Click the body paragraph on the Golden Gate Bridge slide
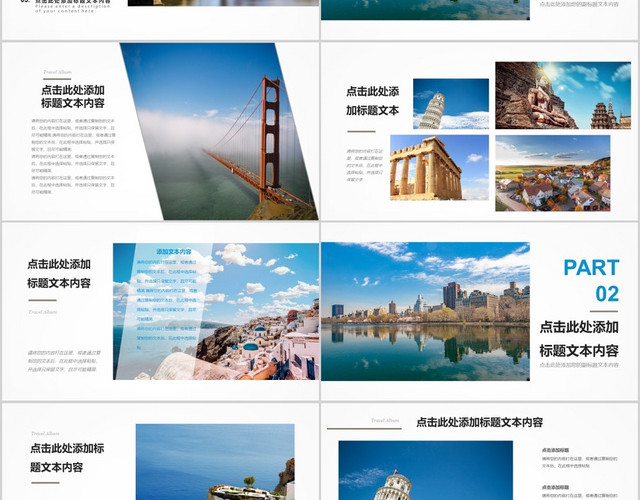Screen dimensions: 640x500 tap(73, 156)
